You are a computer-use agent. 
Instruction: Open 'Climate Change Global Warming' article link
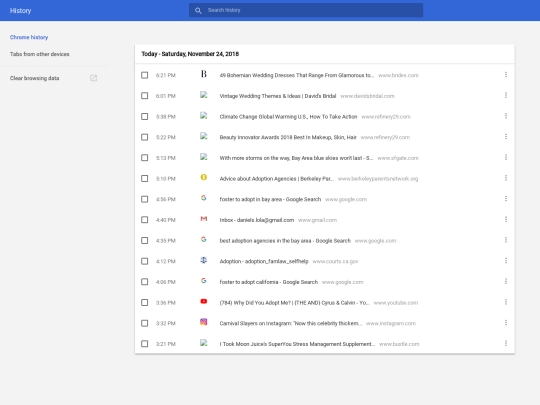288,116
